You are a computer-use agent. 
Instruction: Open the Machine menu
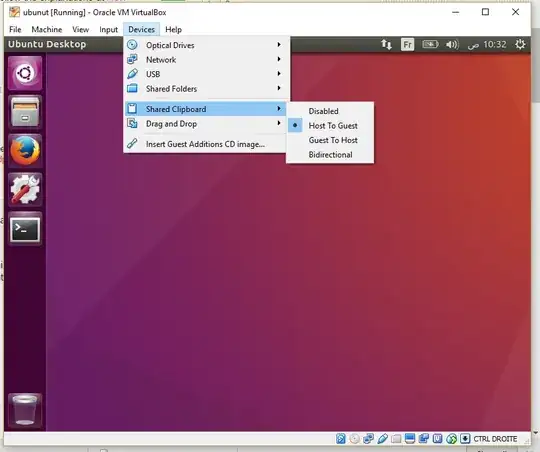(x=47, y=30)
